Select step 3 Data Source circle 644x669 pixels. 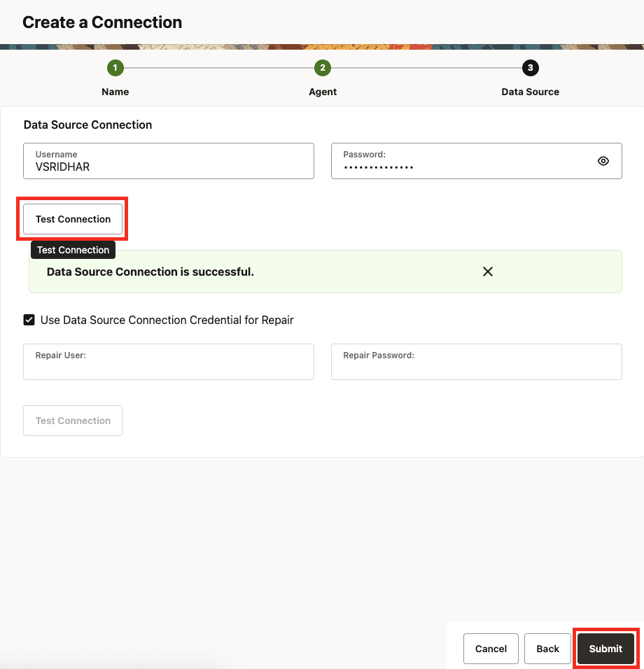530,68
